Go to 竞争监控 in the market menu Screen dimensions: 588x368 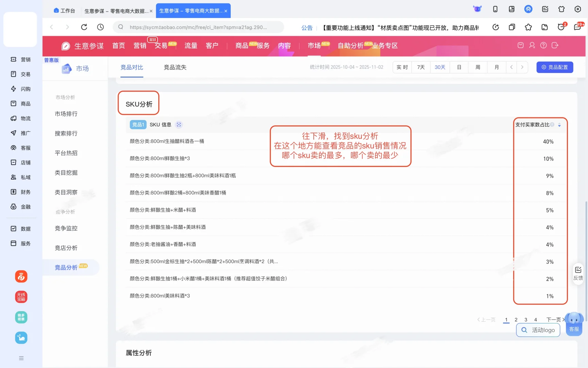pyautogui.click(x=66, y=228)
